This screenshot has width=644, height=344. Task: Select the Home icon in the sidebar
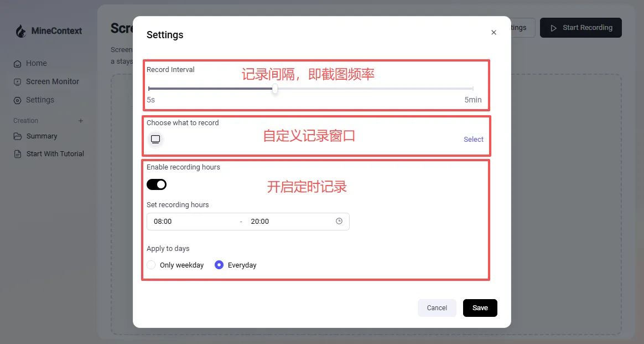click(x=17, y=63)
